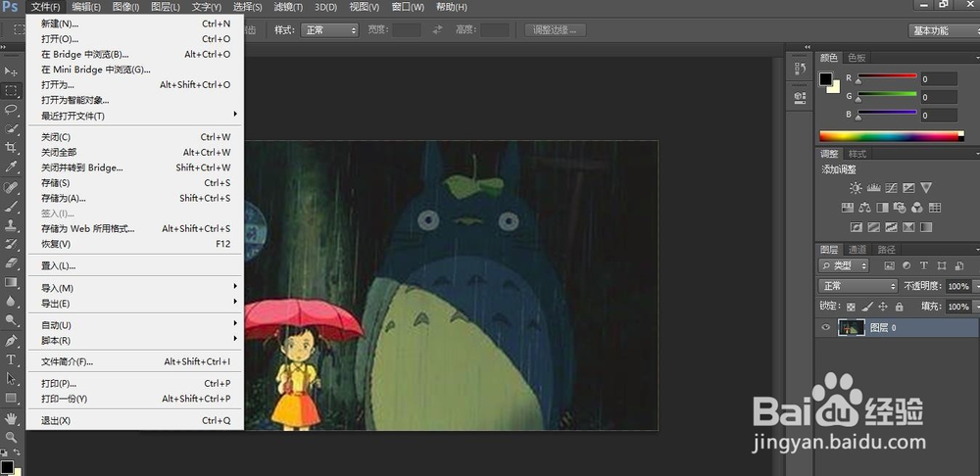Select the Dodge tool

pyautogui.click(x=11, y=320)
